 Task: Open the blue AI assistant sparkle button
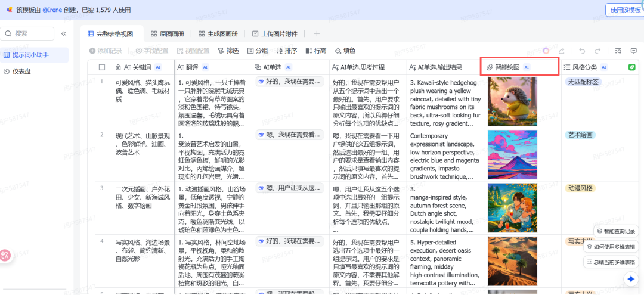630,278
